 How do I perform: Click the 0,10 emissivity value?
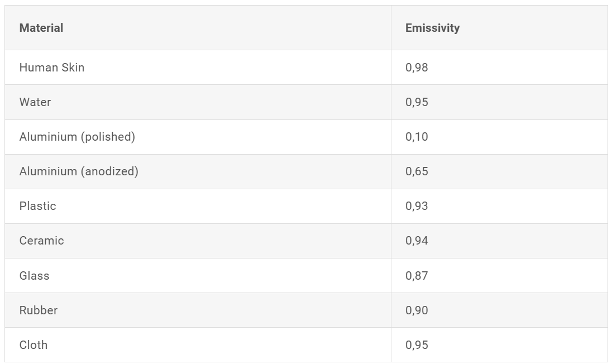click(x=417, y=137)
